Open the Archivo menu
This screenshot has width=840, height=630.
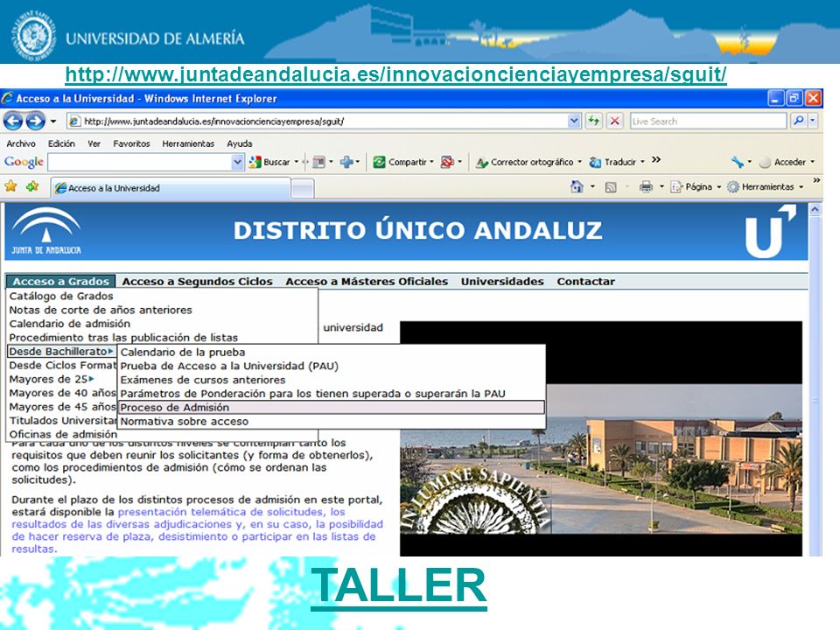pos(21,143)
